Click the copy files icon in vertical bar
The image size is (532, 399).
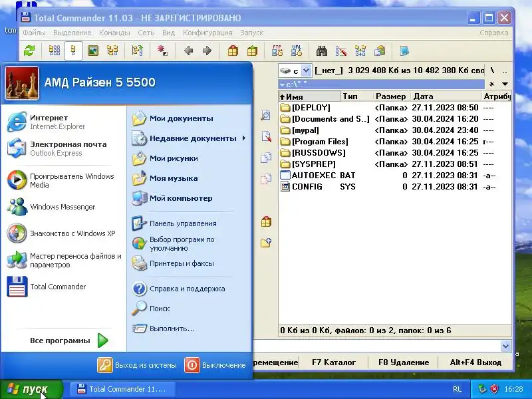coord(266,158)
